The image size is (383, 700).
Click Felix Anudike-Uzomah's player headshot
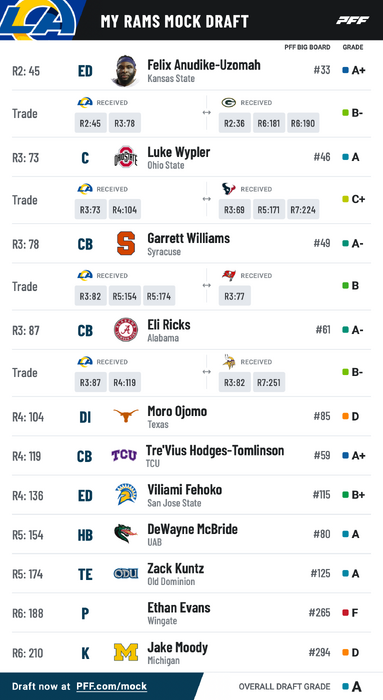pos(125,71)
